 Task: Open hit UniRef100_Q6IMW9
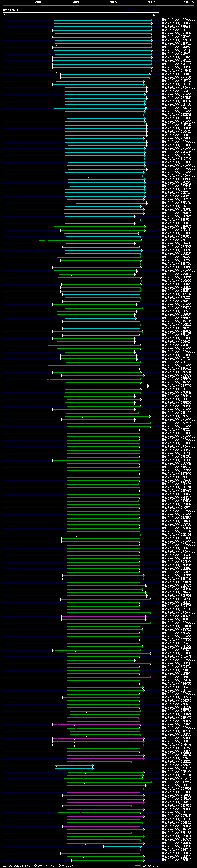coord(177,98)
